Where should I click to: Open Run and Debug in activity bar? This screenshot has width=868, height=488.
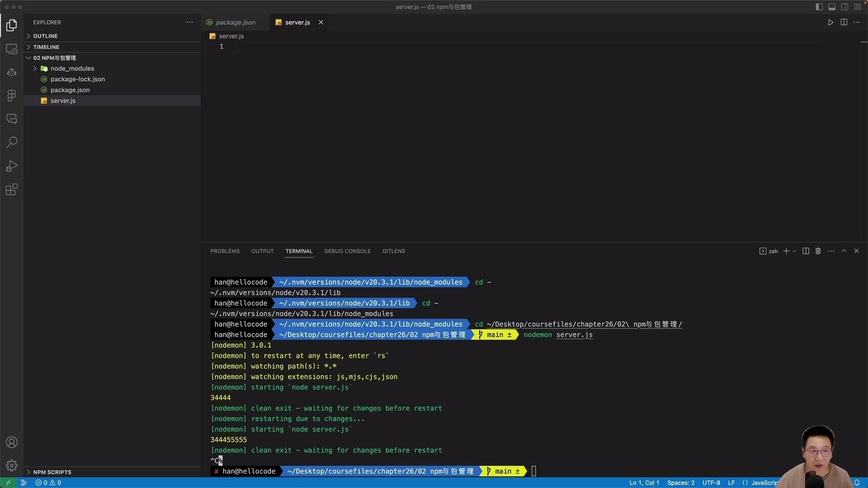[x=11, y=166]
